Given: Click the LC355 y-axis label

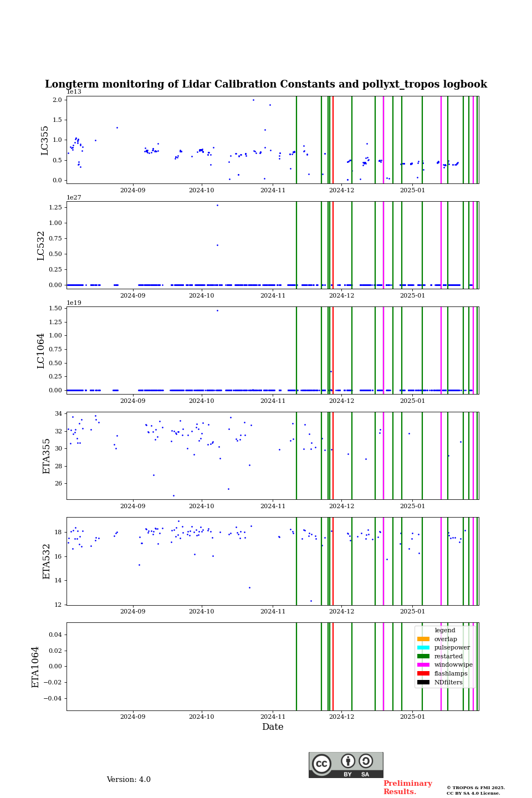Looking at the screenshot, I should pos(45,140).
